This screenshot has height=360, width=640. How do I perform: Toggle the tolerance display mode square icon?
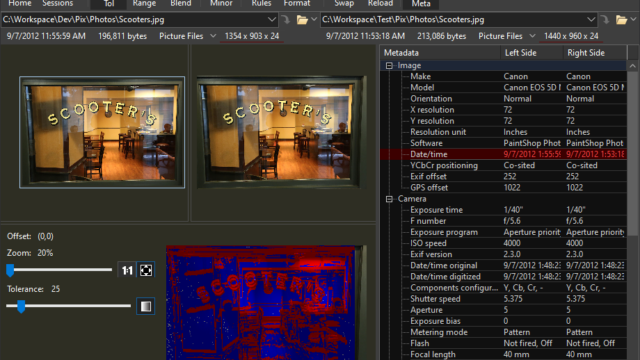click(146, 306)
